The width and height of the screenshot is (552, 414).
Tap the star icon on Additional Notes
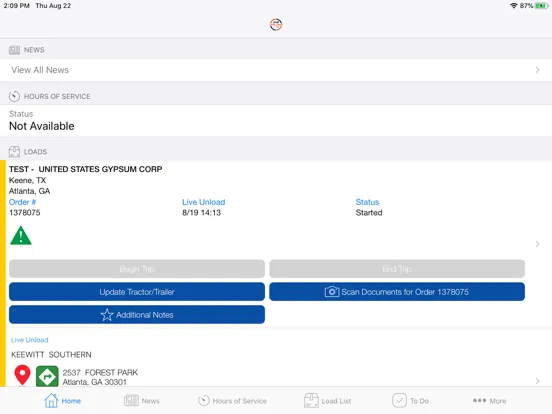tap(107, 315)
